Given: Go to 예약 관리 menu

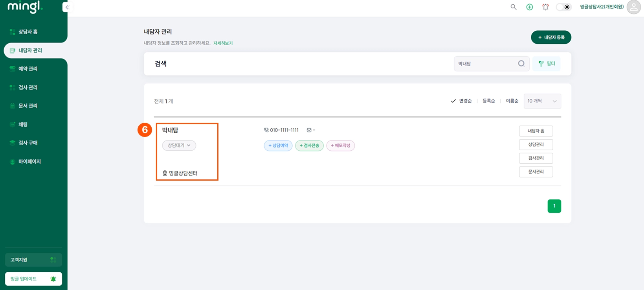Looking at the screenshot, I should coord(28,69).
